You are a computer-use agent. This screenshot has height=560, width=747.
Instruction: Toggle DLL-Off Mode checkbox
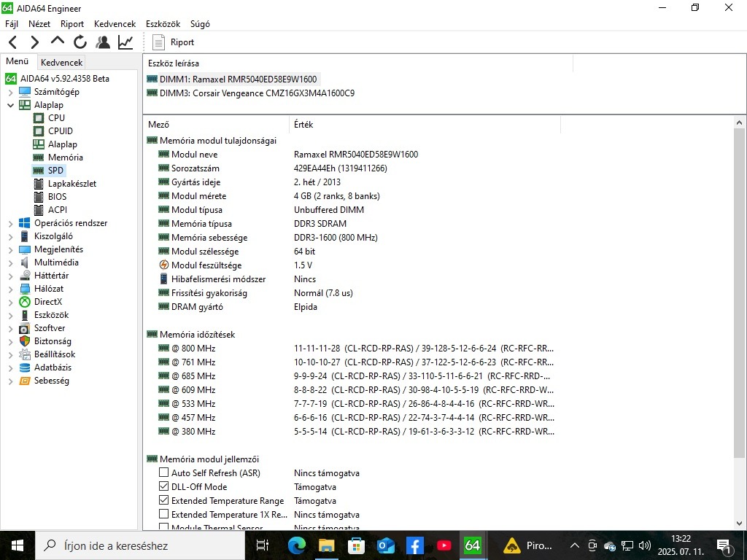coord(163,486)
